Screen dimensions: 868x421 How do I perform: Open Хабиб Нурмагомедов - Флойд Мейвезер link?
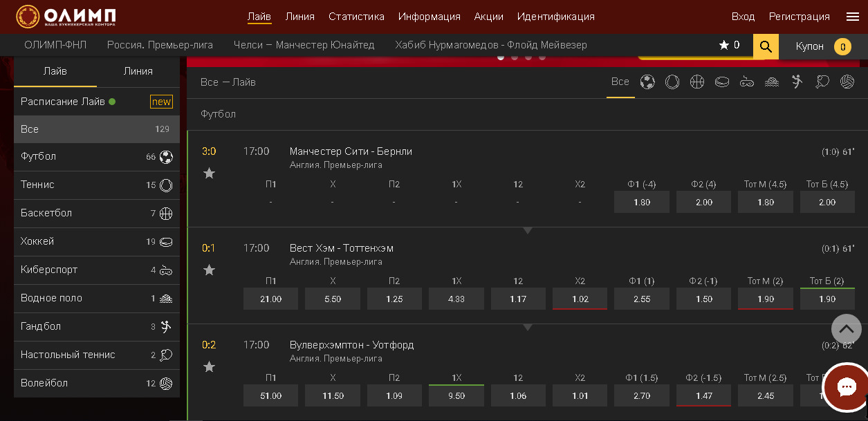(x=491, y=46)
